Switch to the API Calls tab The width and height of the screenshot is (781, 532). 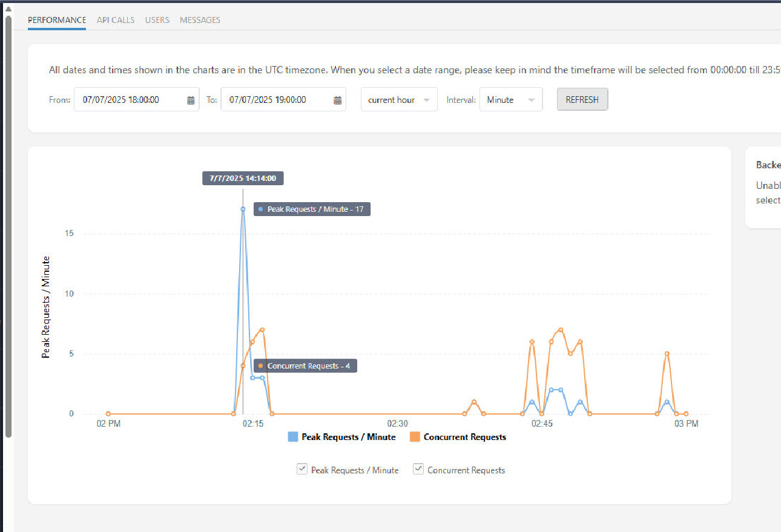tap(116, 20)
